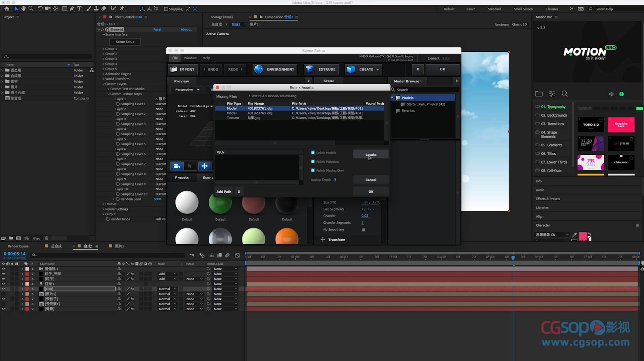
Task: Click the Environment globe icon
Action: 258,69
